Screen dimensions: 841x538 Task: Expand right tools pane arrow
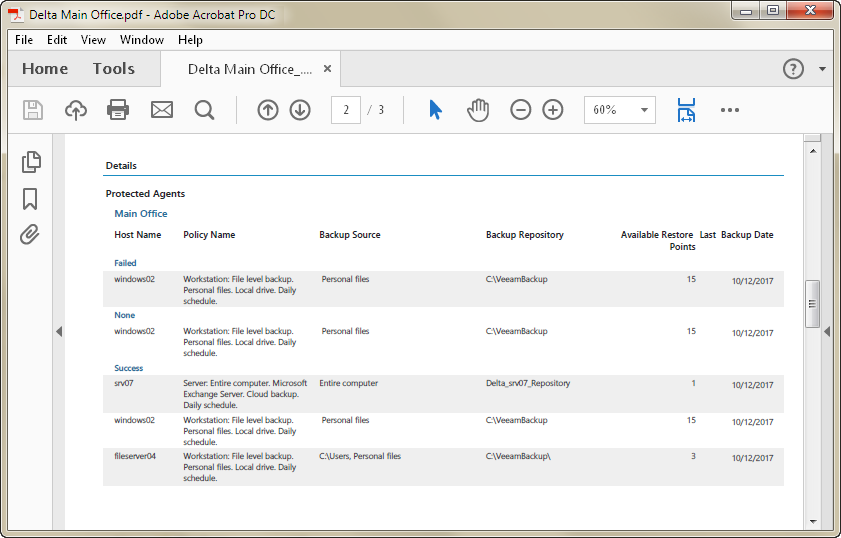827,332
